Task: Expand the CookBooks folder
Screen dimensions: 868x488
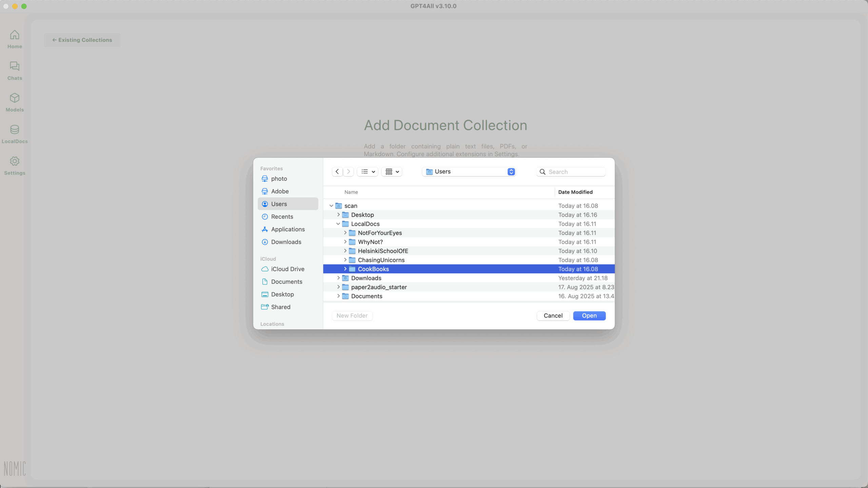Action: (345, 269)
